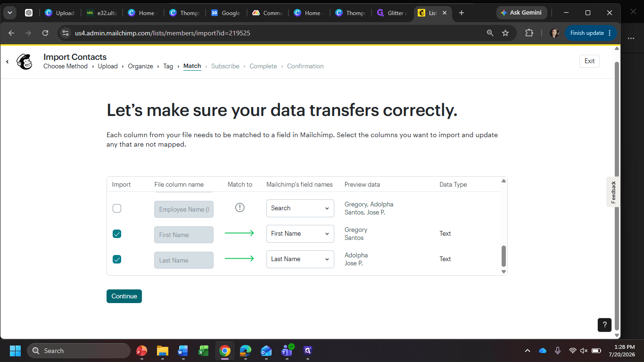644x362 pixels.
Task: Click the Subscribe step in breadcrumb
Action: tap(225, 66)
